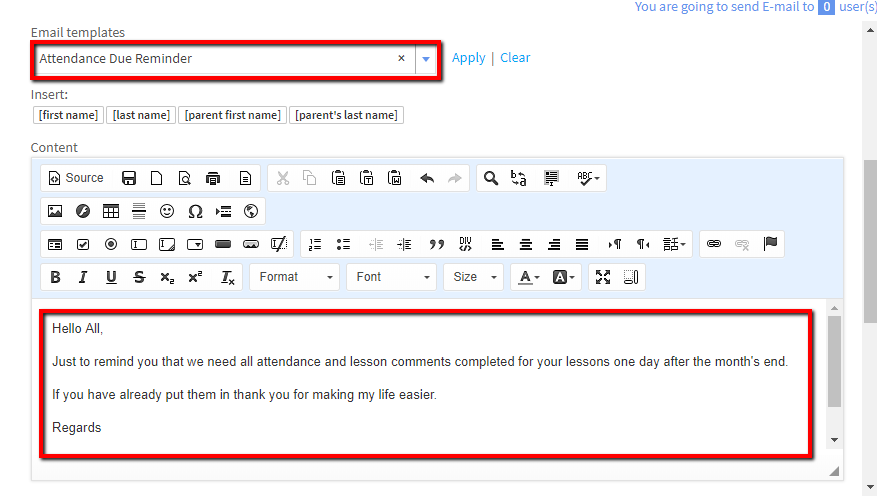Toggle Block Quote formatting
This screenshot has width=877, height=496.
pyautogui.click(x=436, y=244)
